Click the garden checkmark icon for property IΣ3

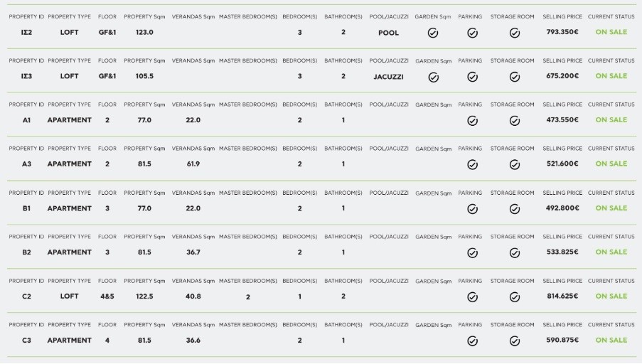pyautogui.click(x=433, y=77)
